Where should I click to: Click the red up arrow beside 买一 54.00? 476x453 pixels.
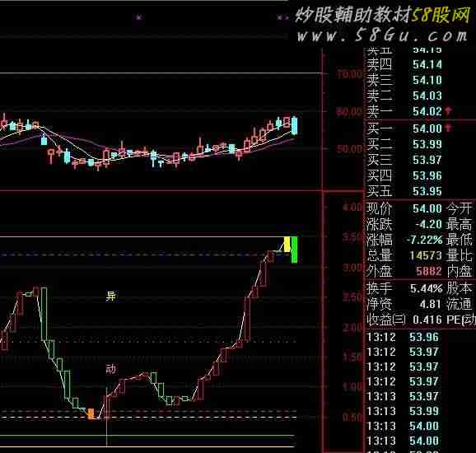[x=449, y=128]
